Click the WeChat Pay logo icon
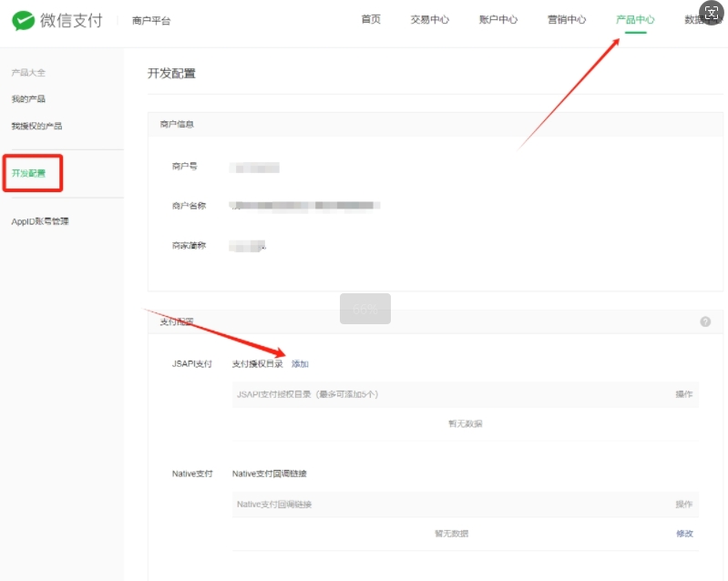The width and height of the screenshot is (728, 581). pos(23,20)
